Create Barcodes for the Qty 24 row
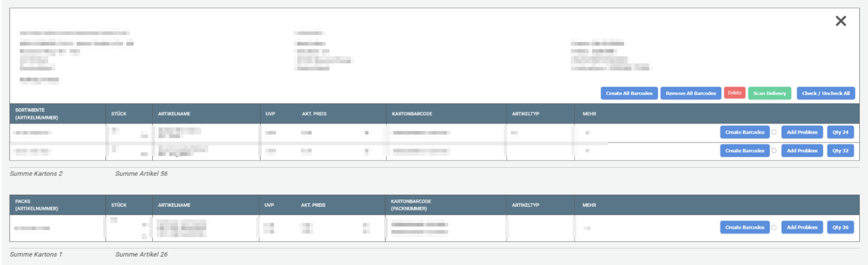The width and height of the screenshot is (868, 265). (x=744, y=132)
